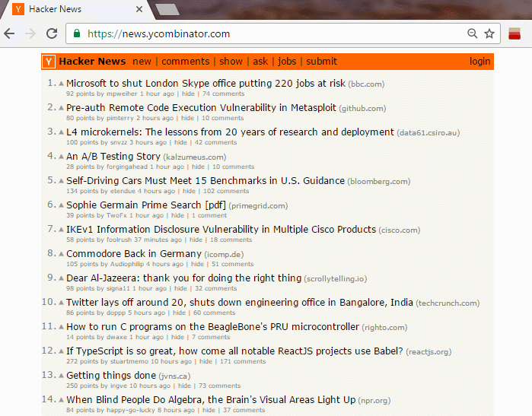Upvote the Sophie Germain Prime Search story
532x416 pixels.
[61, 205]
